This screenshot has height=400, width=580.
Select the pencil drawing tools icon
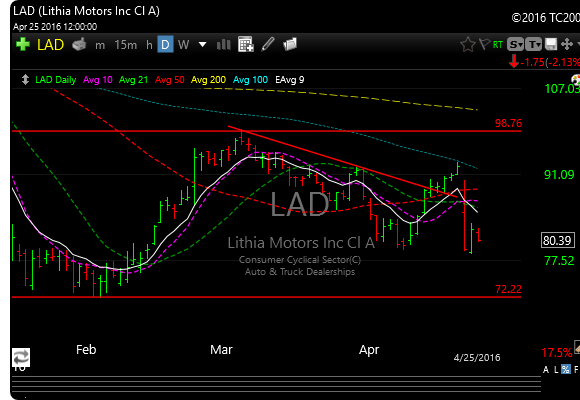tap(268, 44)
